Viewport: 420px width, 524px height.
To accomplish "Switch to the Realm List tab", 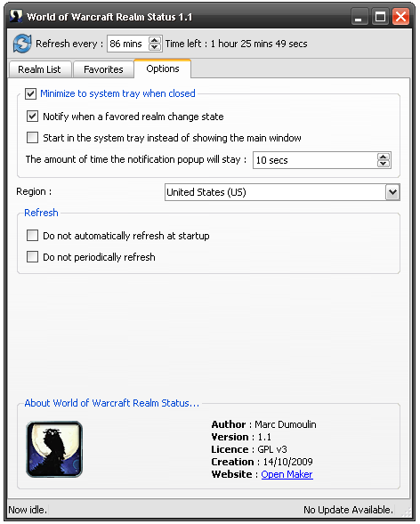I will pyautogui.click(x=39, y=69).
